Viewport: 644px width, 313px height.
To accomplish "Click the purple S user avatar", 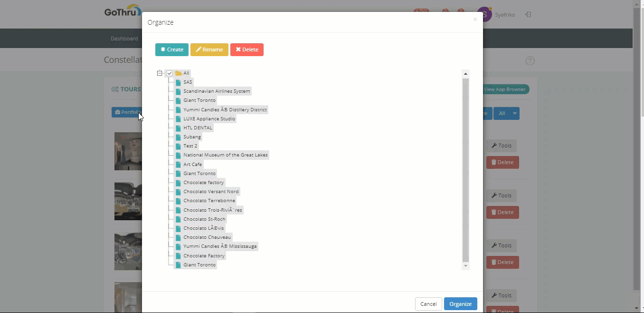I will click(x=485, y=15).
